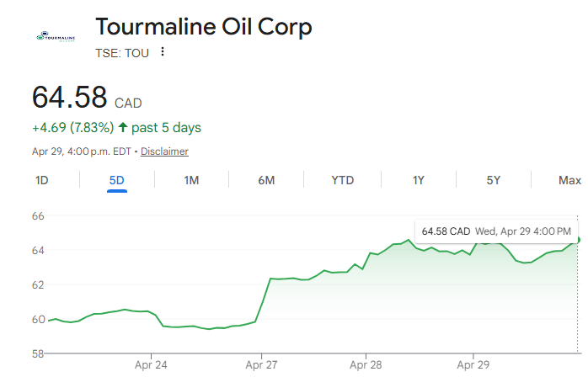Switch to the 1D range tab

pyautogui.click(x=42, y=180)
